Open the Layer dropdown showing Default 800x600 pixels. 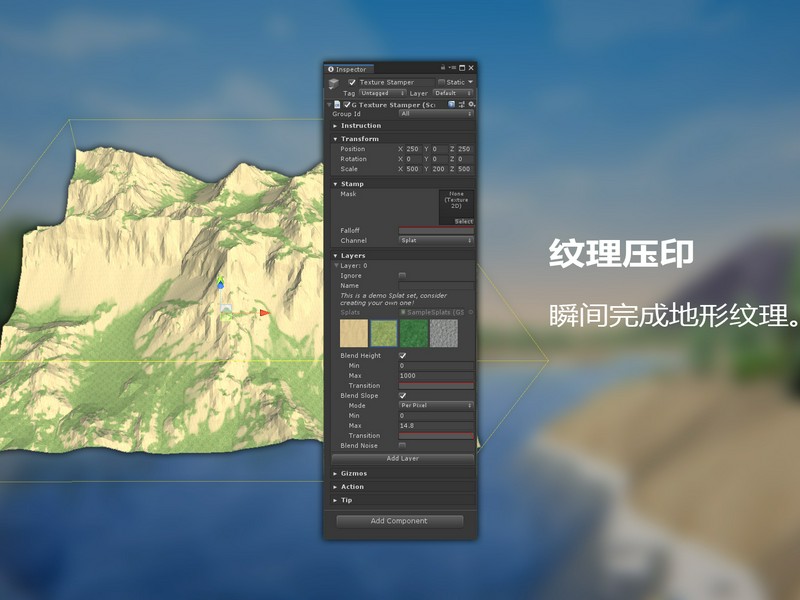pos(453,93)
